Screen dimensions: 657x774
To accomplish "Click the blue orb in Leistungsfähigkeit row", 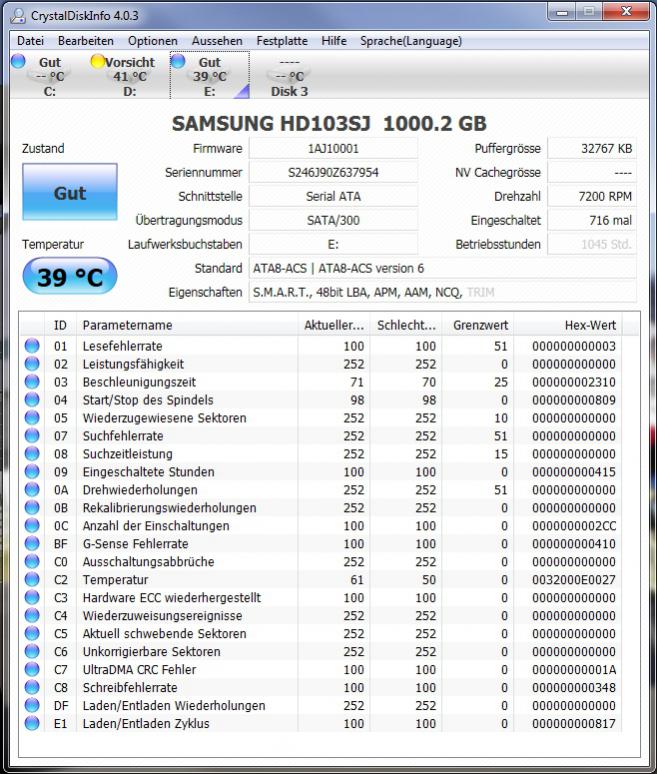I will click(32, 364).
